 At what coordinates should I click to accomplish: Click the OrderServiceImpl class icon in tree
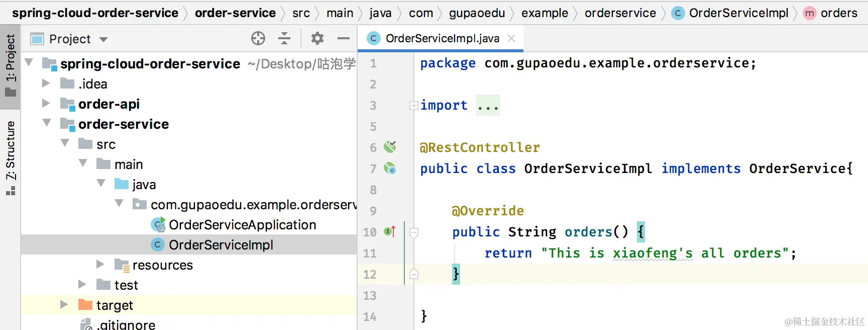[x=158, y=244]
